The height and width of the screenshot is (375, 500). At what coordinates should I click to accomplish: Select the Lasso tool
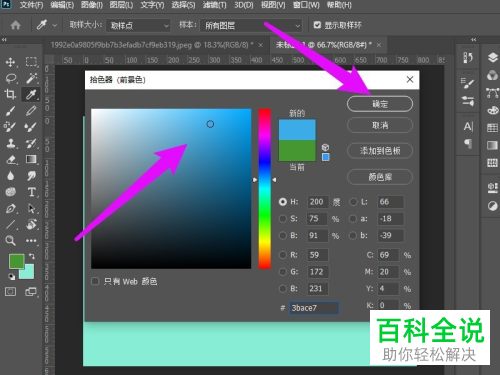pyautogui.click(x=11, y=79)
